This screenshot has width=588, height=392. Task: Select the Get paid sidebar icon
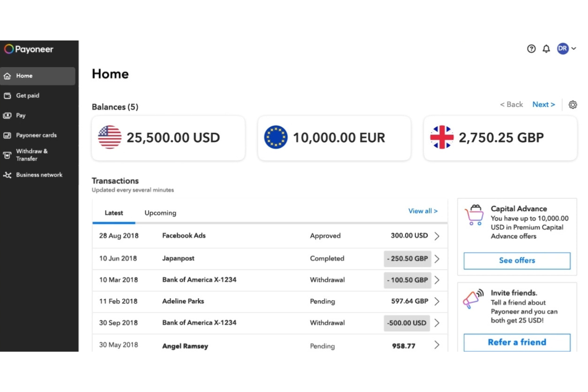7,95
